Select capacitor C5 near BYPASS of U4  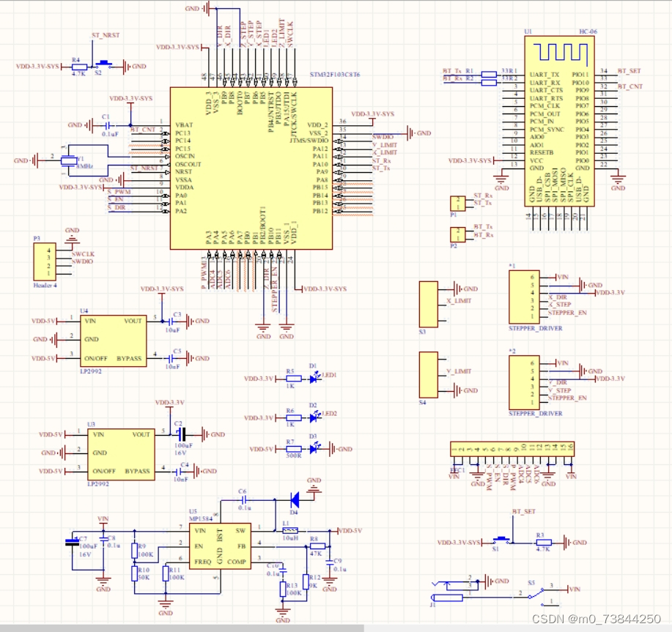pos(170,358)
